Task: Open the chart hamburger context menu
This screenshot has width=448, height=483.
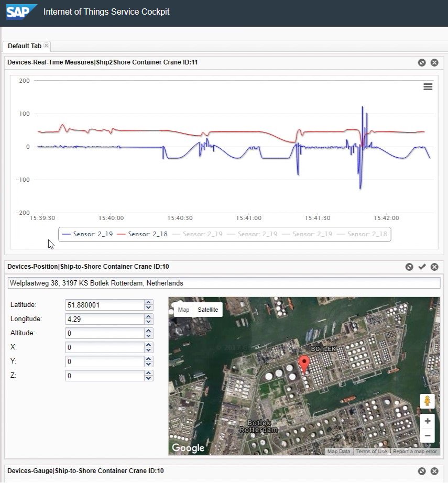Action: point(428,86)
